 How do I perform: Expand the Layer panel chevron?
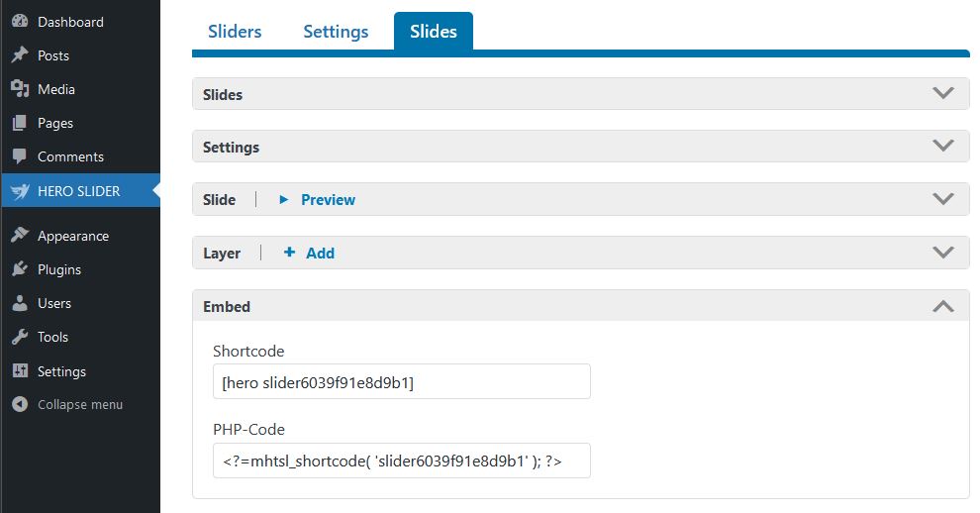(943, 253)
